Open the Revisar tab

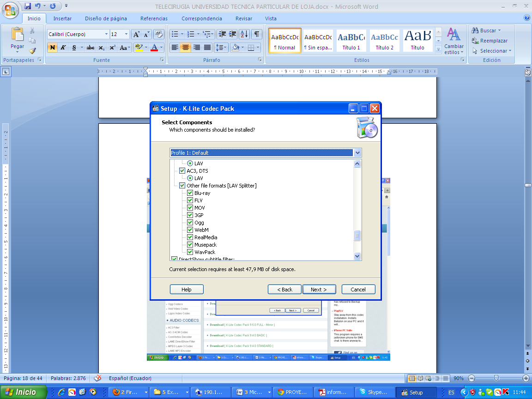[x=244, y=18]
